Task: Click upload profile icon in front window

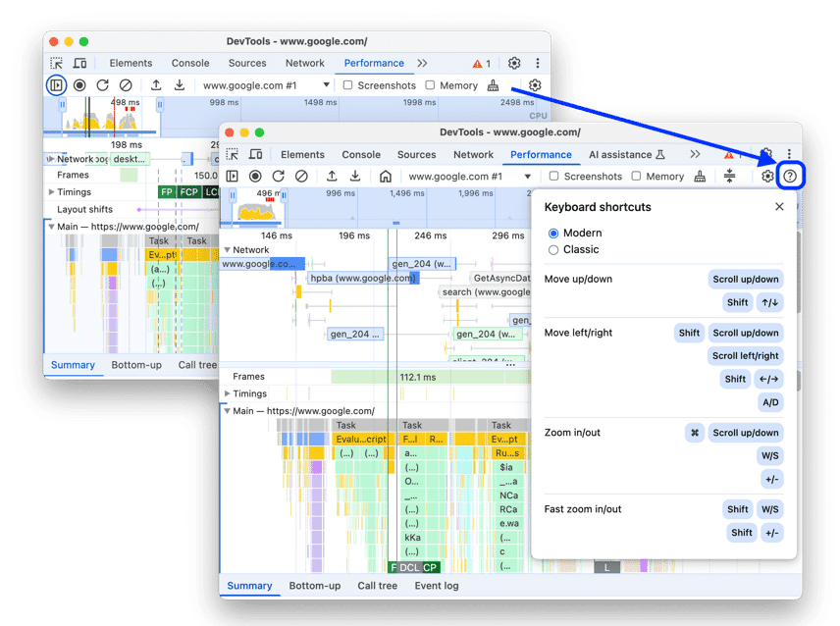Action: pyautogui.click(x=332, y=177)
